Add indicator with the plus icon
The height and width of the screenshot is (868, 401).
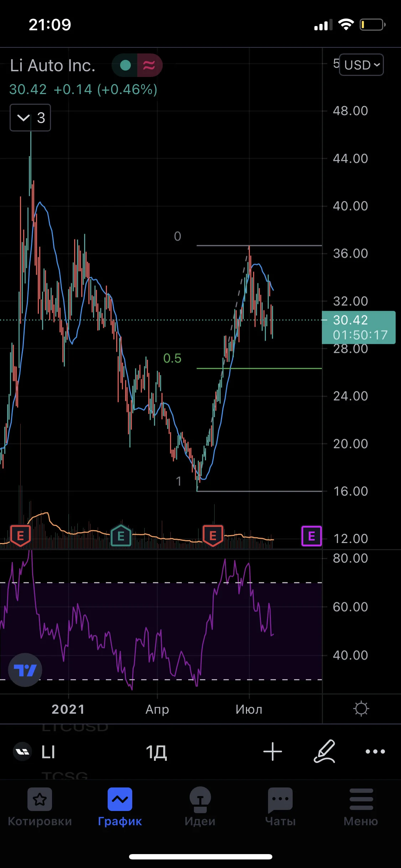(x=272, y=751)
